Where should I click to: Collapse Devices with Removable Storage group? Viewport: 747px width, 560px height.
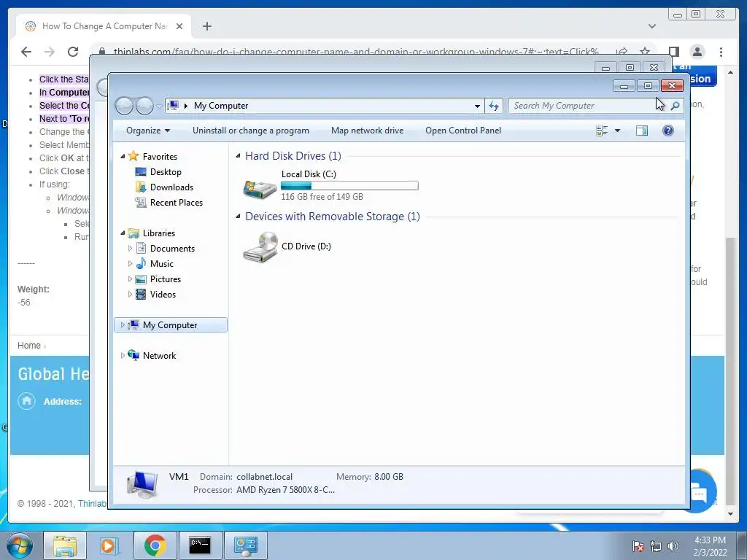(238, 216)
